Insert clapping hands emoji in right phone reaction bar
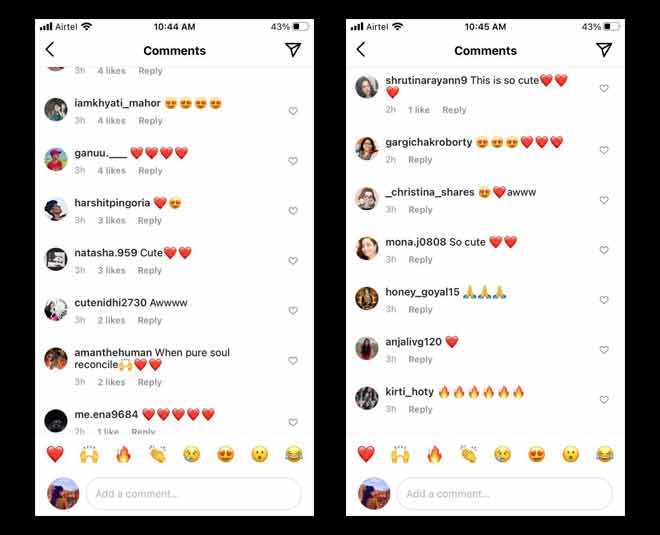The height and width of the screenshot is (535, 660). coord(468,454)
